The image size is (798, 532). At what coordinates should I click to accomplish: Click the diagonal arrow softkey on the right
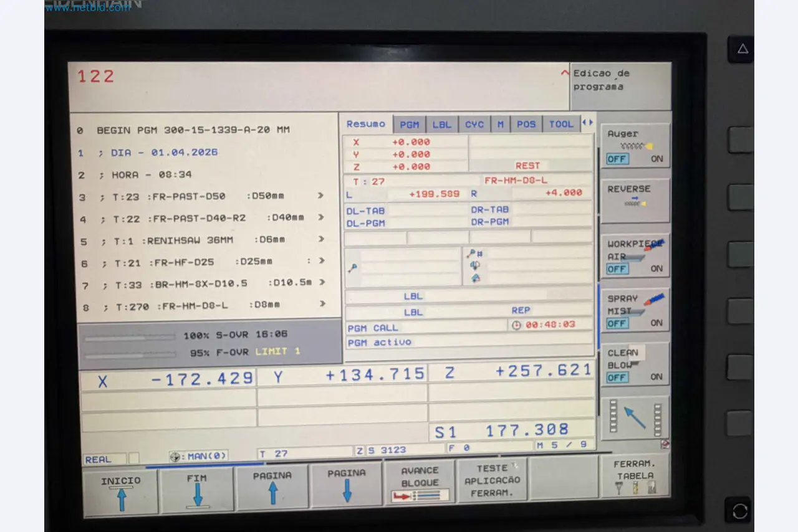(635, 417)
